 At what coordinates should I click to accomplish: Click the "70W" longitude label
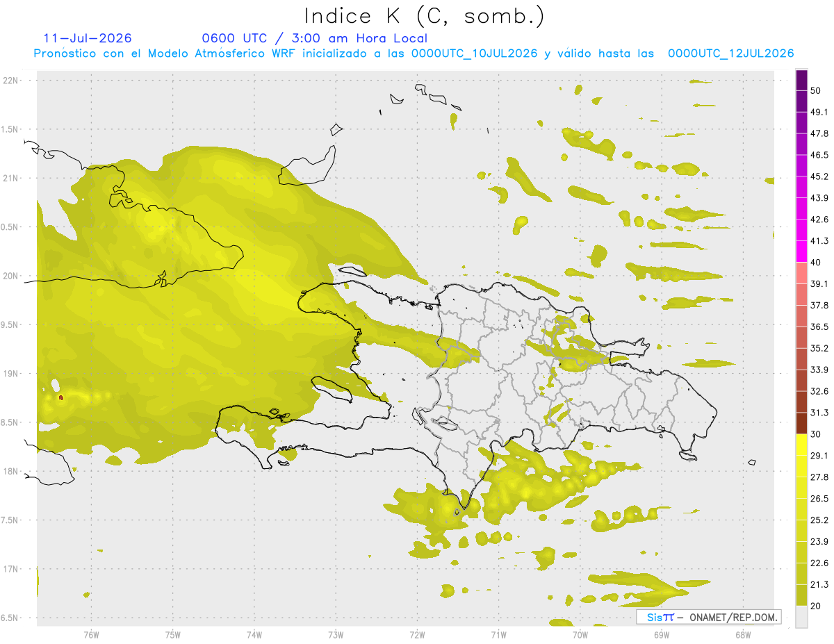pyautogui.click(x=580, y=634)
